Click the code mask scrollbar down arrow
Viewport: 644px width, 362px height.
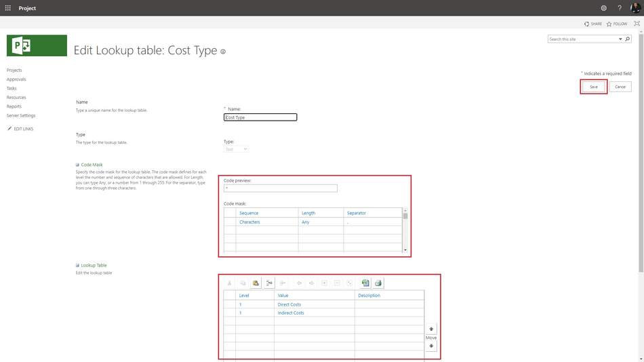(x=405, y=250)
